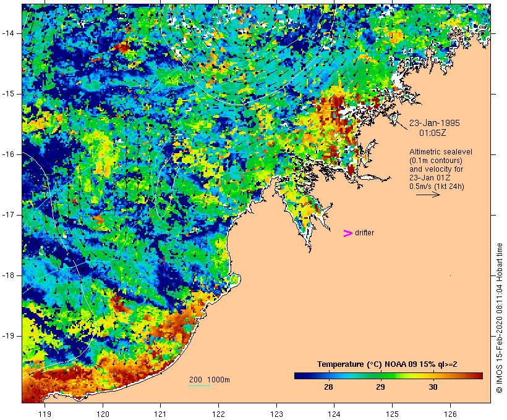This screenshot has height=420, width=507.
Task: Click the '0.5m/s (1kt 24h)' velocity label
Action: pyautogui.click(x=437, y=187)
